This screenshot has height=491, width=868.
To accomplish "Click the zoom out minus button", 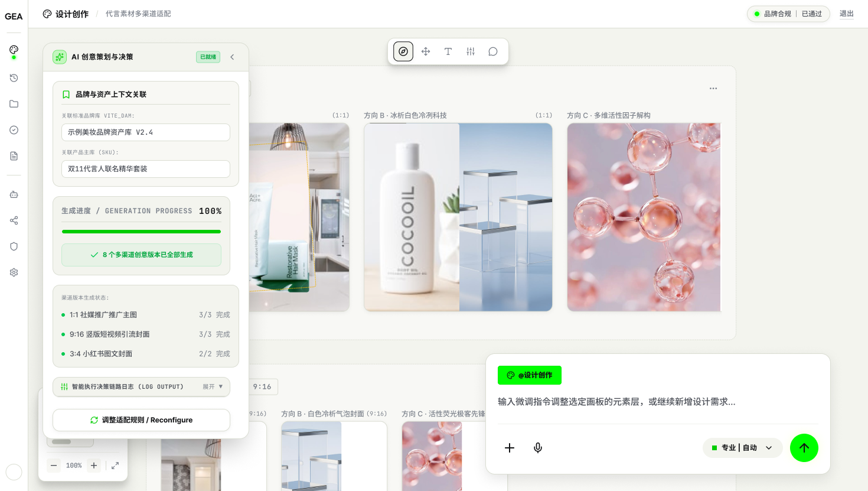I will 54,466.
